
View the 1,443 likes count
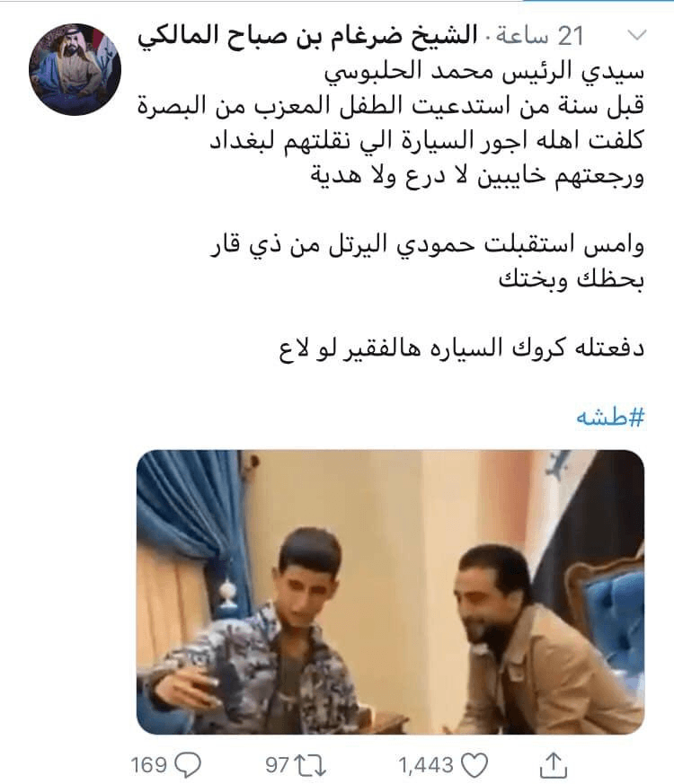click(426, 765)
